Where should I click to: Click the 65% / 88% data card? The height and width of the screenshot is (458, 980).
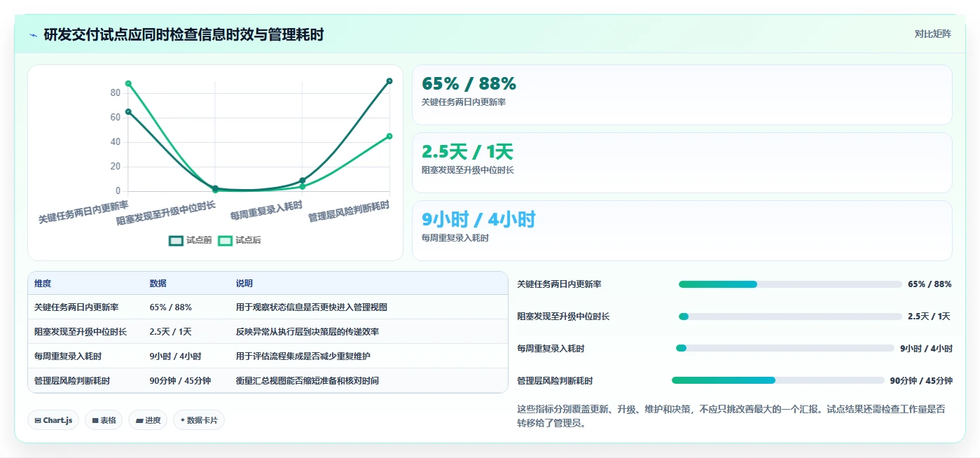[682, 95]
